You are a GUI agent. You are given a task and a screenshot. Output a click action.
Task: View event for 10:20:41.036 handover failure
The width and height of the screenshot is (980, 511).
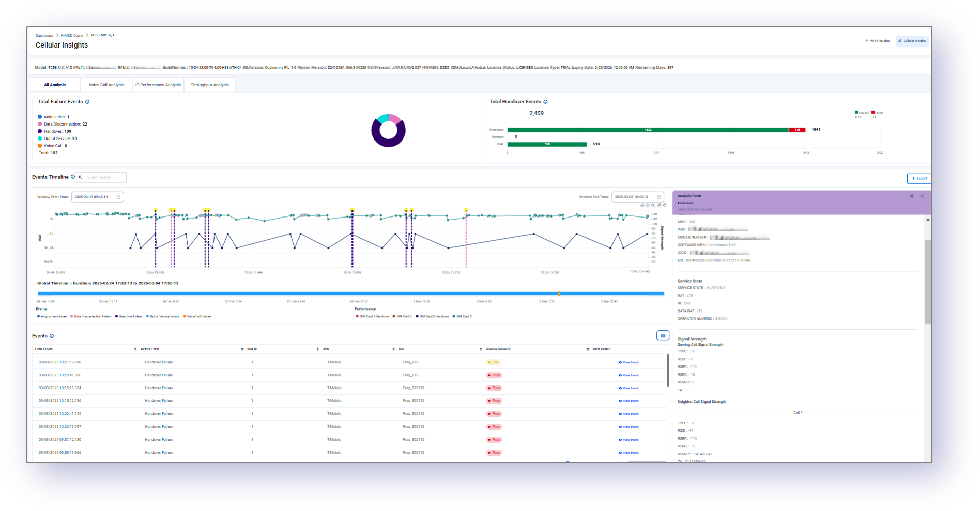[629, 375]
